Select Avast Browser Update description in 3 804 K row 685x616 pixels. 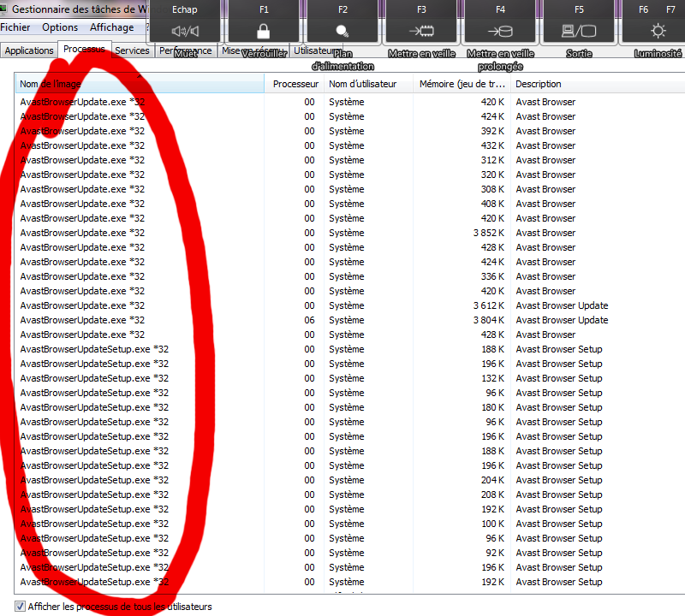coord(562,320)
